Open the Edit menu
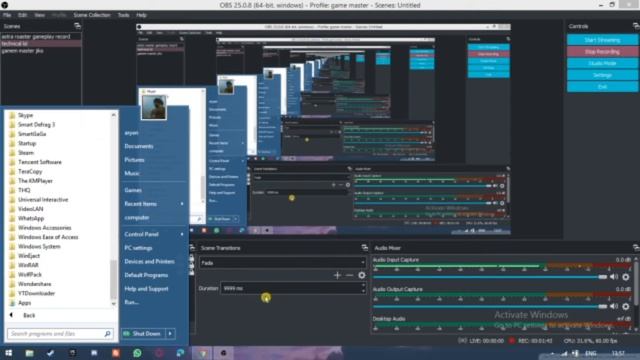 click(22, 15)
